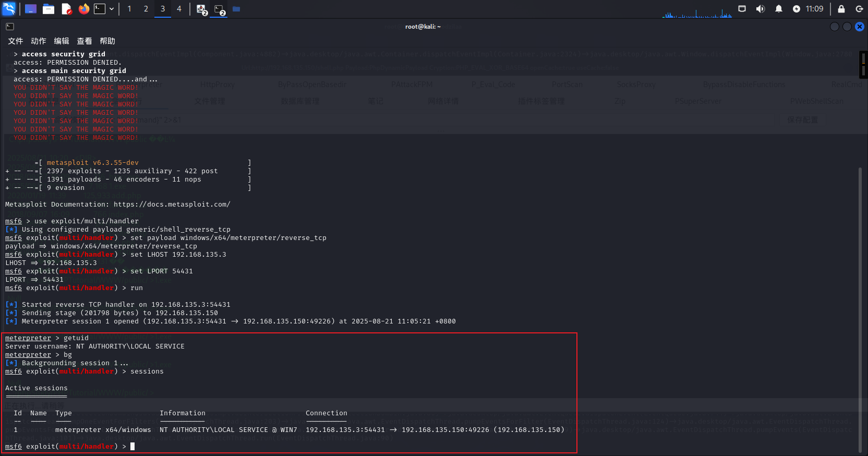
Task: Click the 'set LPORT 54431' command text
Action: pos(162,271)
